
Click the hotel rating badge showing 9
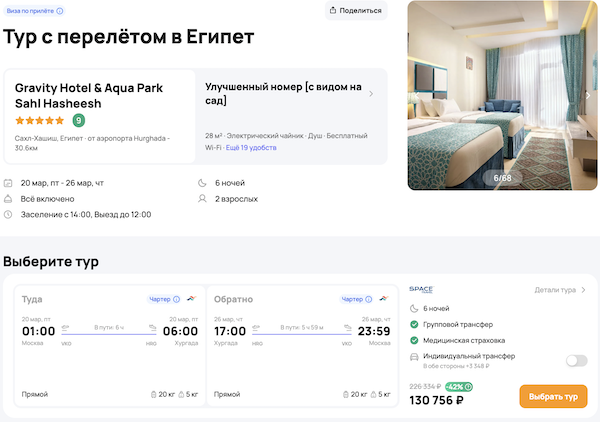click(x=79, y=120)
